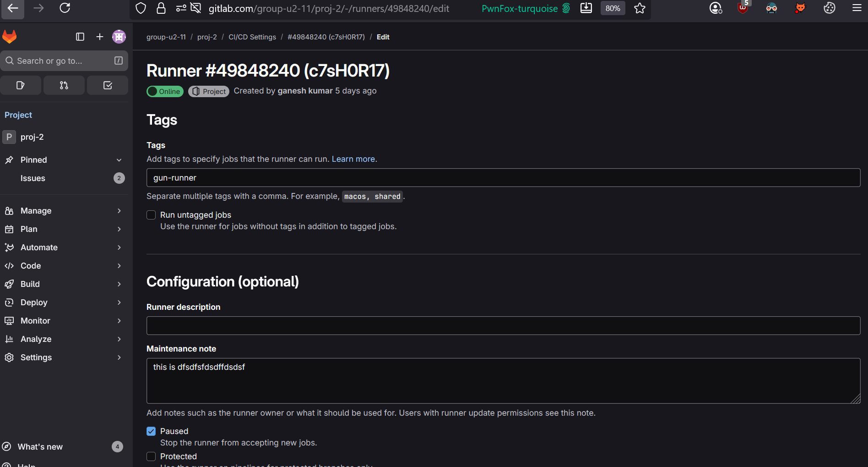
Task: Open the user avatar menu
Action: tap(119, 37)
